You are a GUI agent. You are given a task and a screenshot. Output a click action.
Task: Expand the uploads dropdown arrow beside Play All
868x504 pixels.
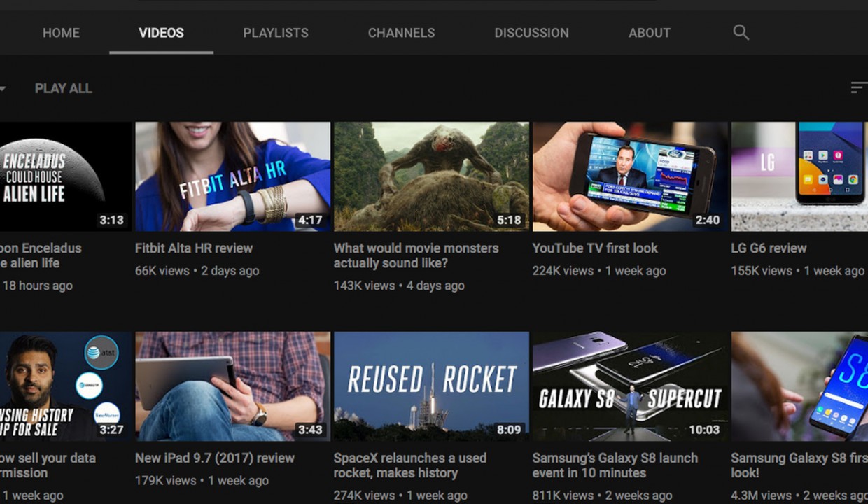[x=3, y=88]
